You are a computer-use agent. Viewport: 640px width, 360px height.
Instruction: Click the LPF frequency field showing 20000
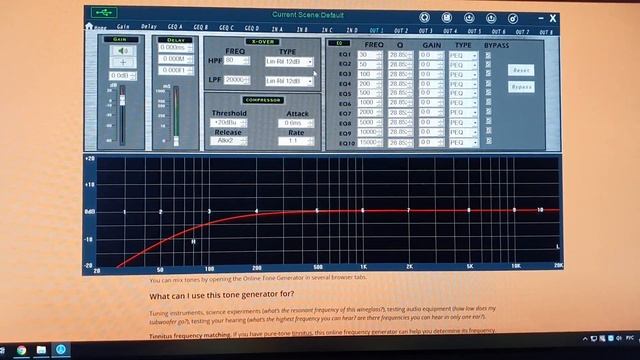pyautogui.click(x=237, y=80)
